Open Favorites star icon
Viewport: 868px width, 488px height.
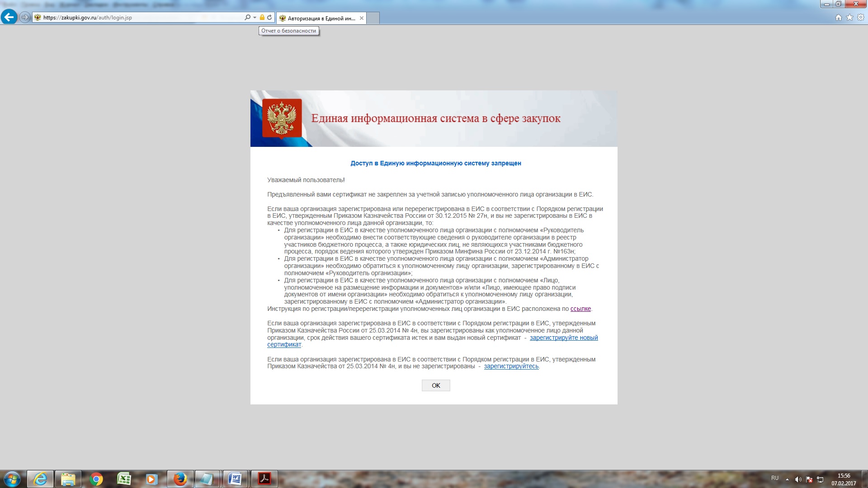[x=849, y=18]
